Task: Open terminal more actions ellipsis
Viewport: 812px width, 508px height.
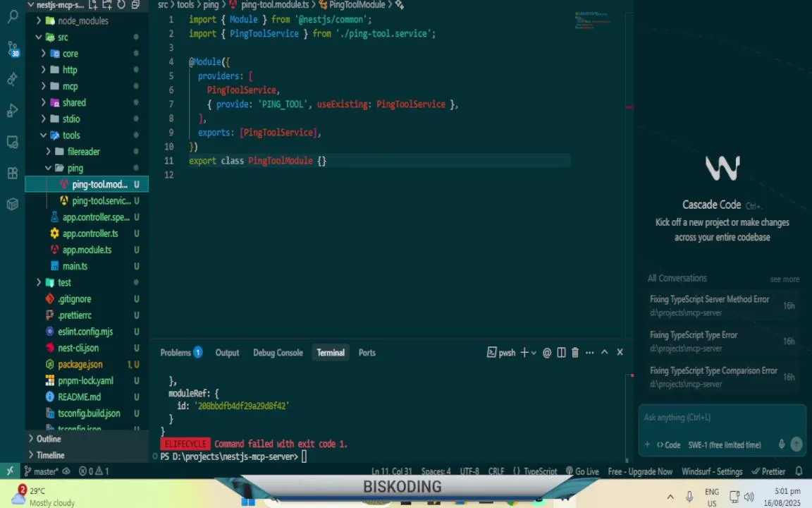Action: (x=589, y=353)
